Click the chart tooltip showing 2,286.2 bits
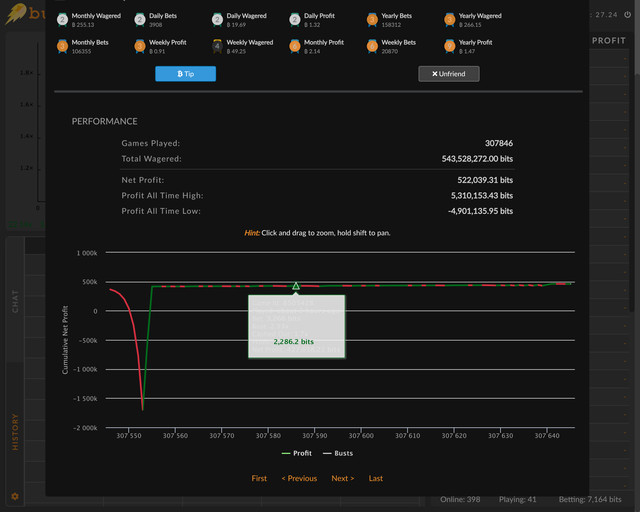The width and height of the screenshot is (640, 512). click(296, 326)
